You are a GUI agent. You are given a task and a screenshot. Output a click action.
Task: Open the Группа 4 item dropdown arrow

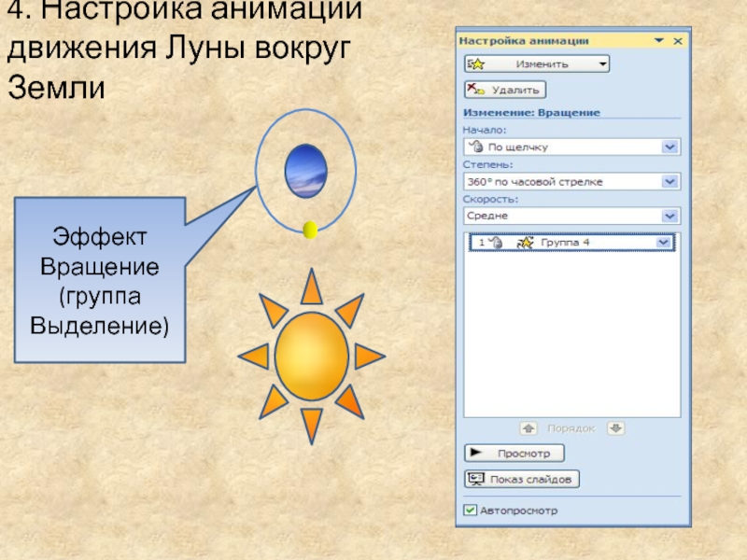coord(663,243)
